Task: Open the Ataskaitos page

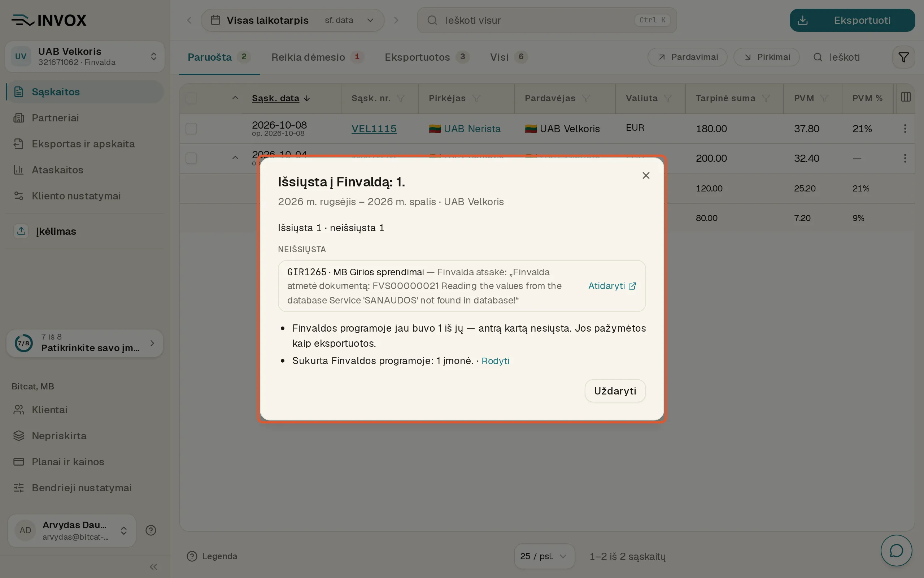Action: pyautogui.click(x=84, y=170)
